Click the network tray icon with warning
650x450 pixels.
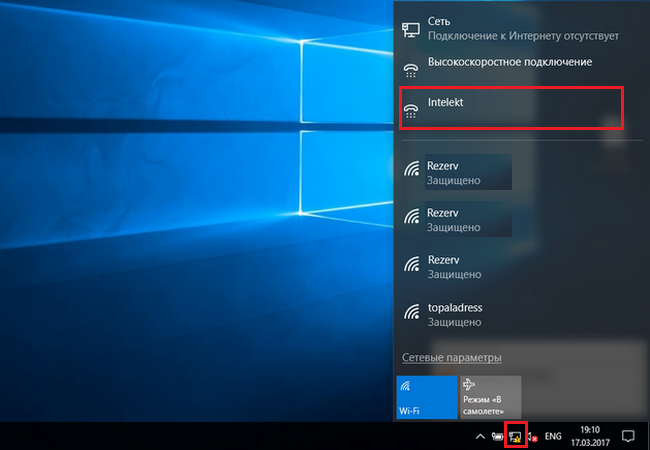click(515, 436)
